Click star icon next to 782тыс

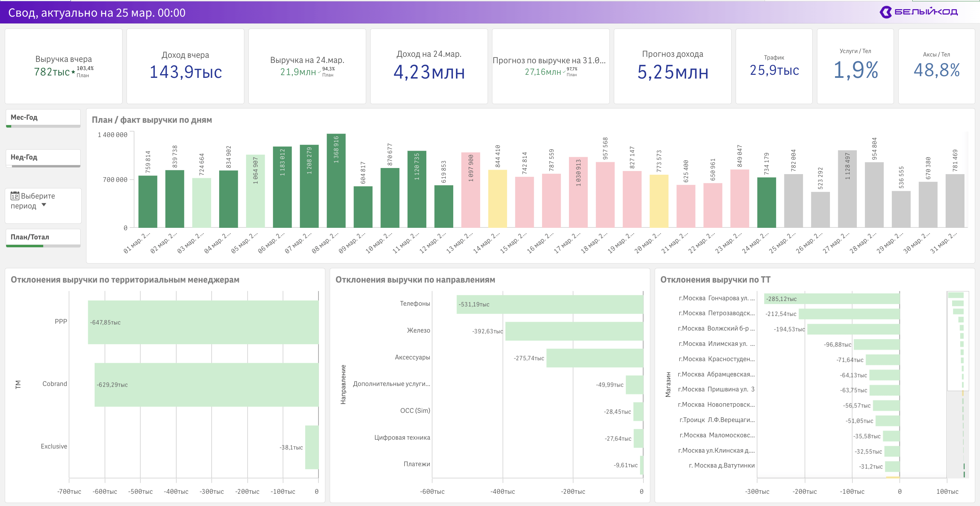coord(73,71)
